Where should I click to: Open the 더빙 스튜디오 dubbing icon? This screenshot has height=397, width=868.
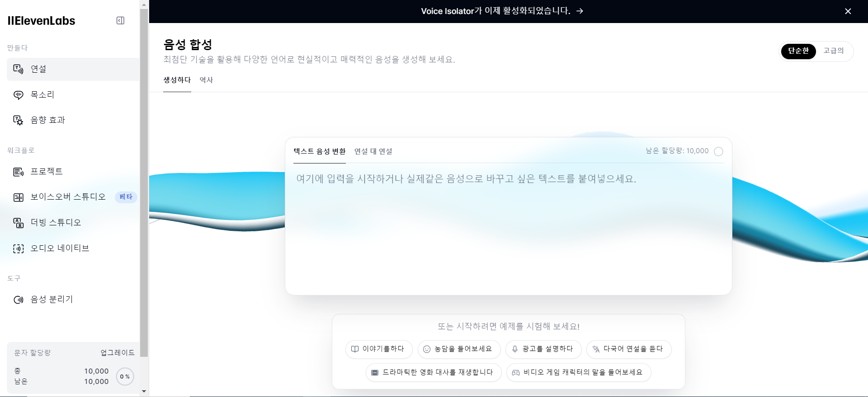[x=18, y=223]
